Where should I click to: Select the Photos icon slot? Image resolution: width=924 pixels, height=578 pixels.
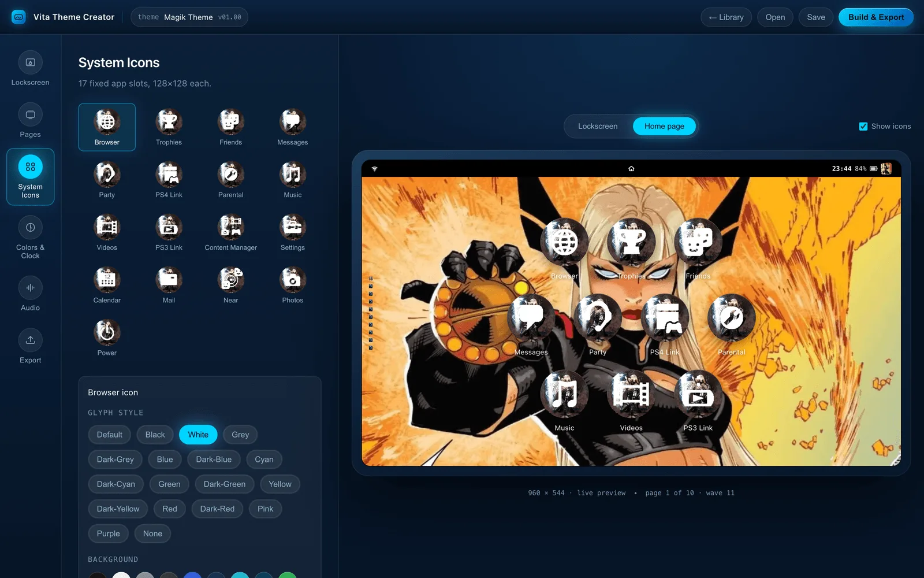(292, 285)
